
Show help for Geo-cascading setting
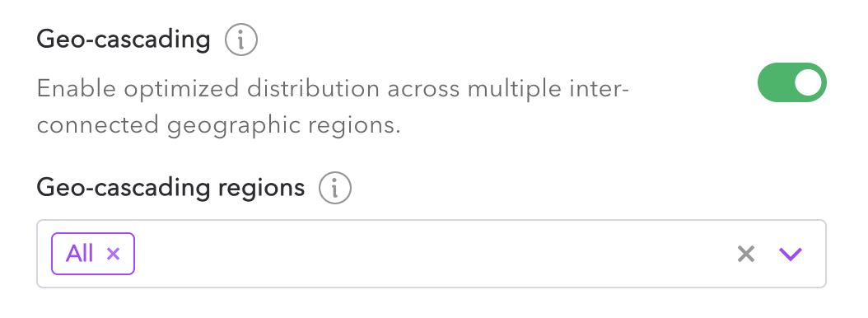241,40
